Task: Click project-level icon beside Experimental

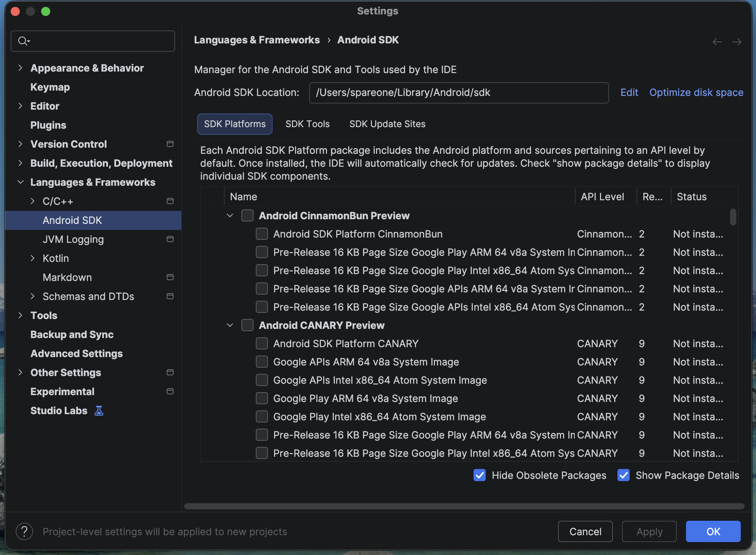Action: (170, 391)
